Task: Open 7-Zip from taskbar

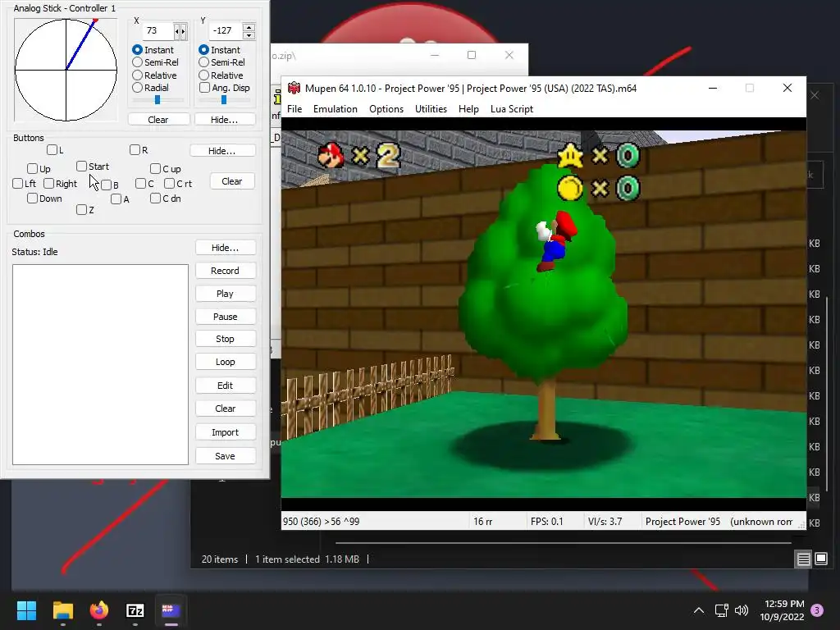Action: [135, 610]
